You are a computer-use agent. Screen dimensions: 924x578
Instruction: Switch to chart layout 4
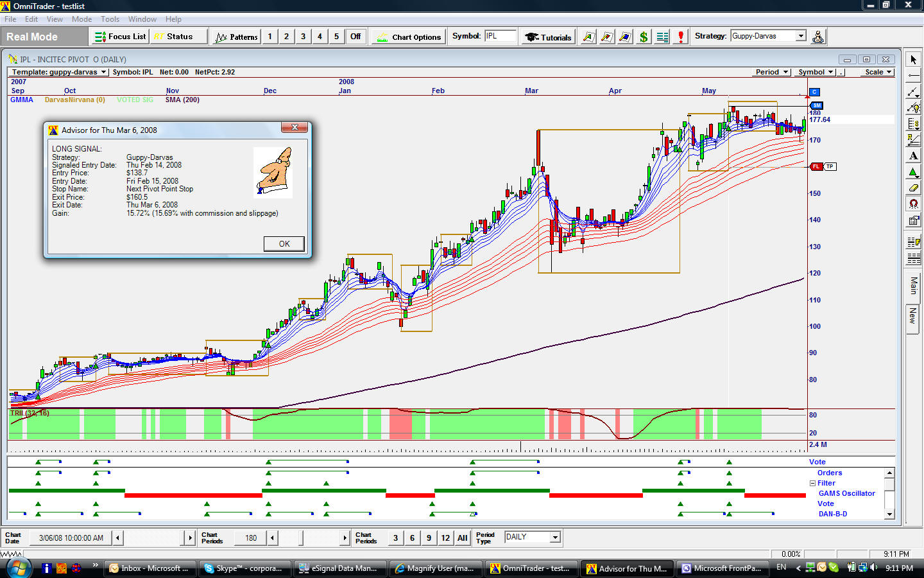320,37
